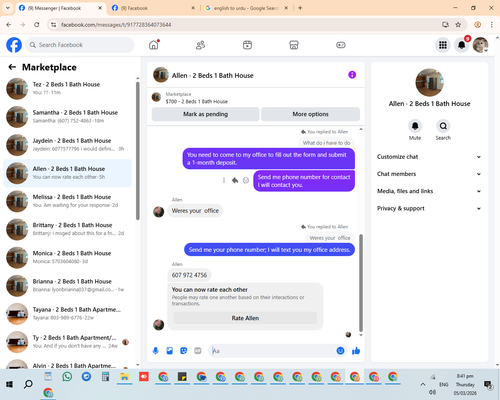This screenshot has height=400, width=500.
Task: Open a new browser tab
Action: coord(300,8)
